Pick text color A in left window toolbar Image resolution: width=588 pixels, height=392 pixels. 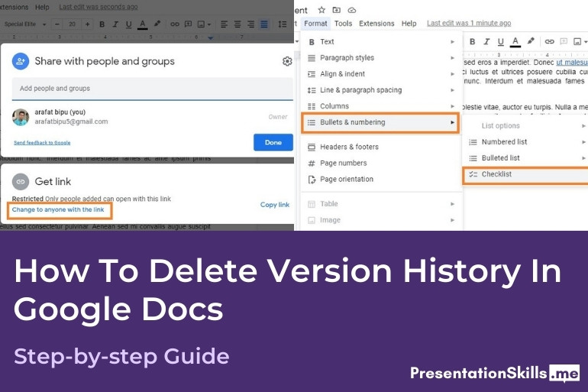click(x=142, y=24)
